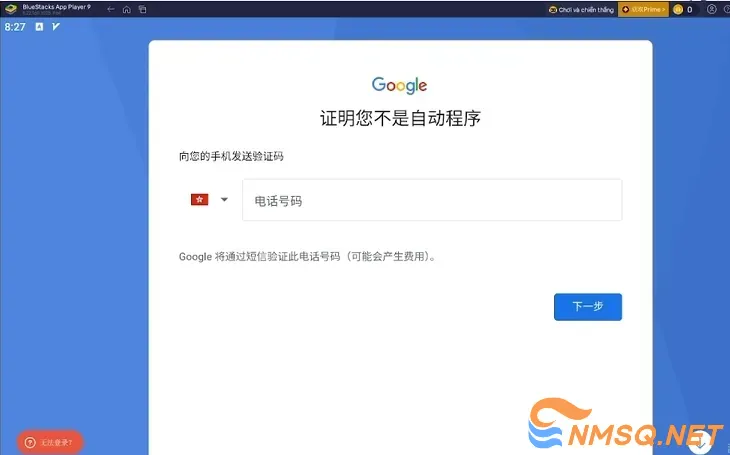Open 'Chơi và chiến thắng' rewards entry
The image size is (730, 455).
581,9
